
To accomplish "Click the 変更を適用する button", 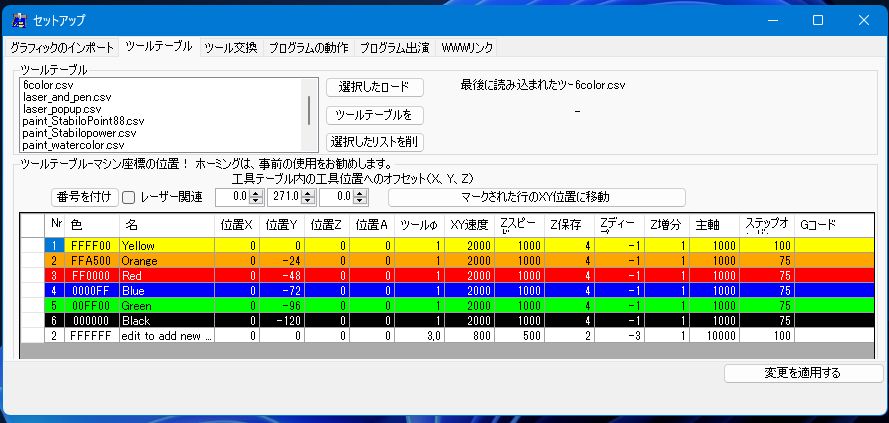I will (803, 373).
